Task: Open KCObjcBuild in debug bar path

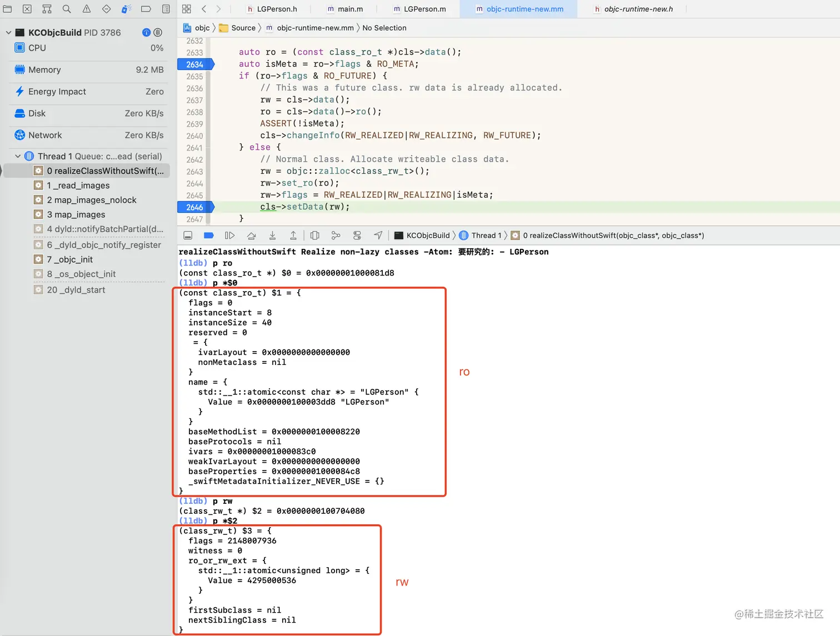Action: tap(422, 236)
